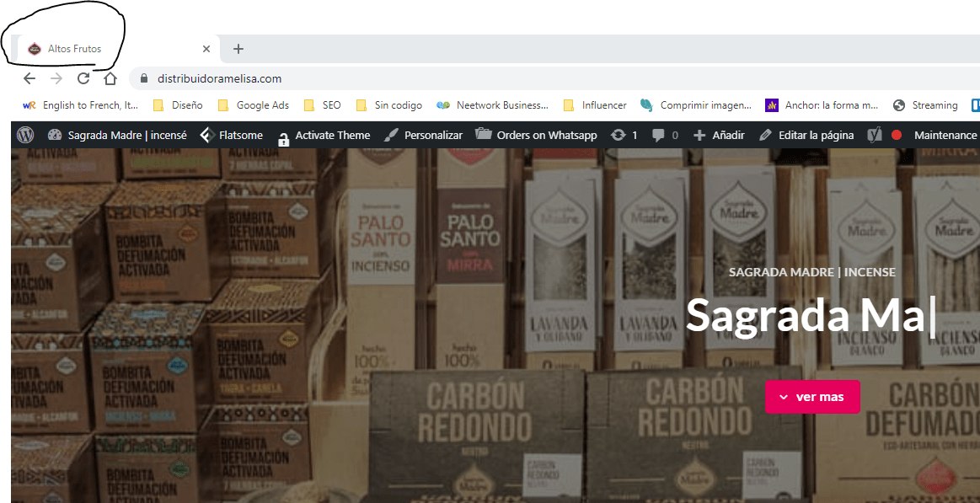Click the Anchor bookmark purple icon
The width and height of the screenshot is (980, 503).
pyautogui.click(x=771, y=105)
